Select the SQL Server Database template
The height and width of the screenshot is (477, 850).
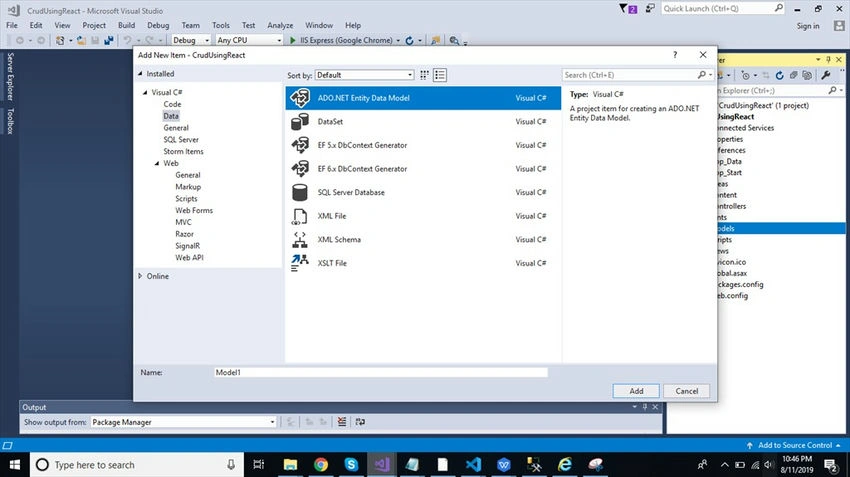423,192
